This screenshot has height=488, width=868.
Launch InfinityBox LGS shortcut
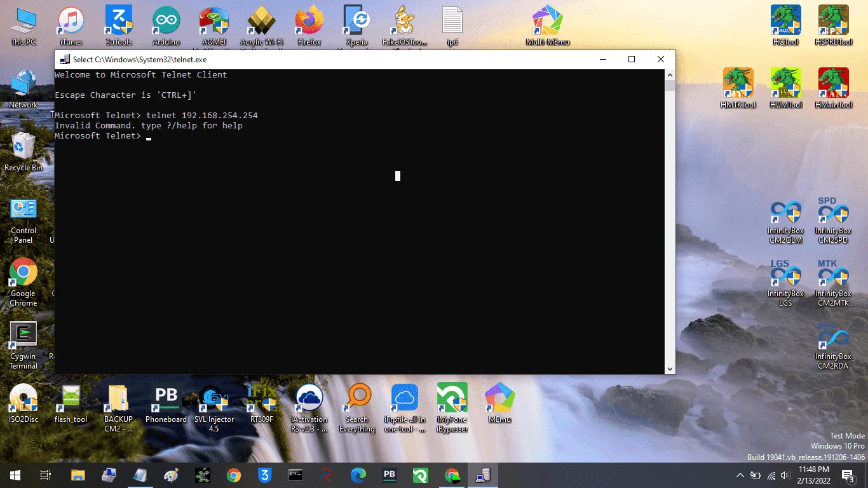pos(785,283)
